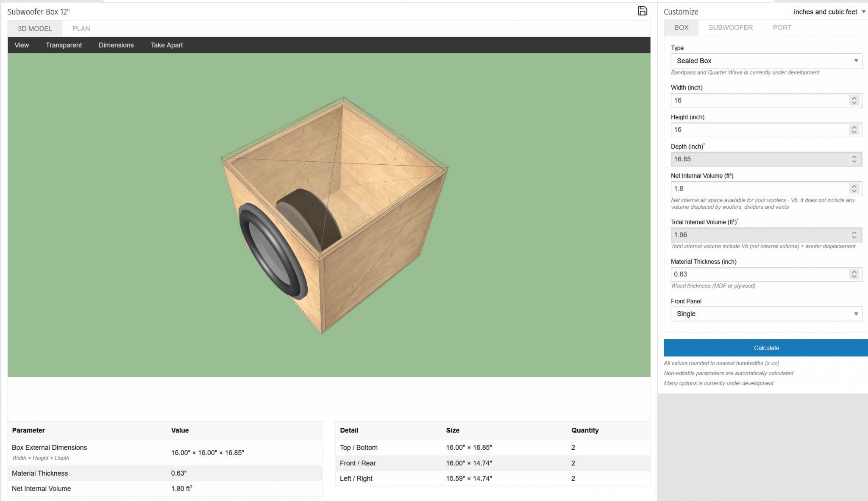Image resolution: width=868 pixels, height=501 pixels.
Task: Expand the Type dropdown Sealed Box
Action: (766, 61)
